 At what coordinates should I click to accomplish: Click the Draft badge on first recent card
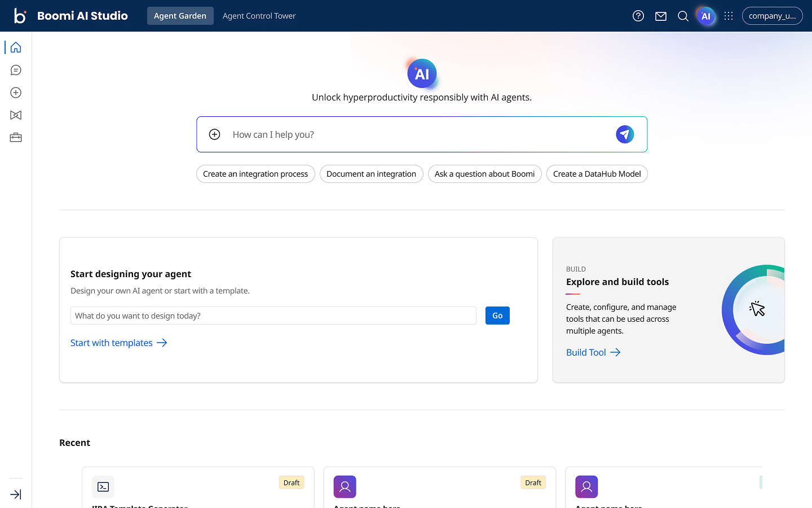(x=292, y=483)
